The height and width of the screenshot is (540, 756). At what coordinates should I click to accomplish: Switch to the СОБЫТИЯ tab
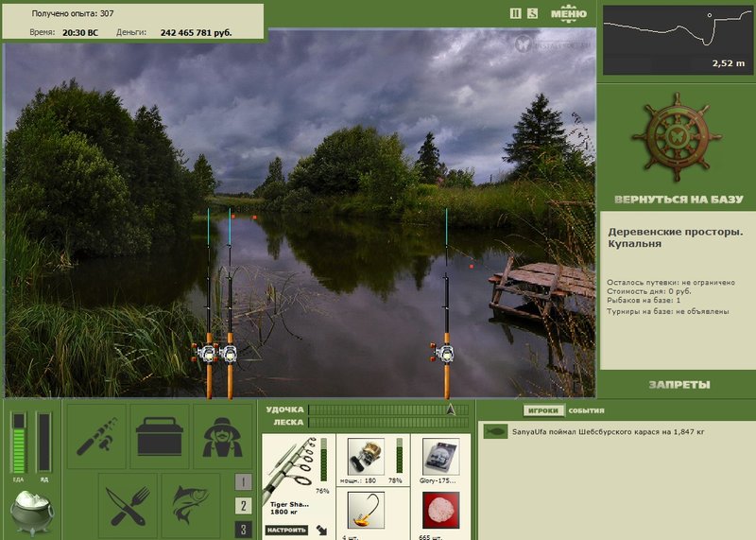(x=586, y=410)
